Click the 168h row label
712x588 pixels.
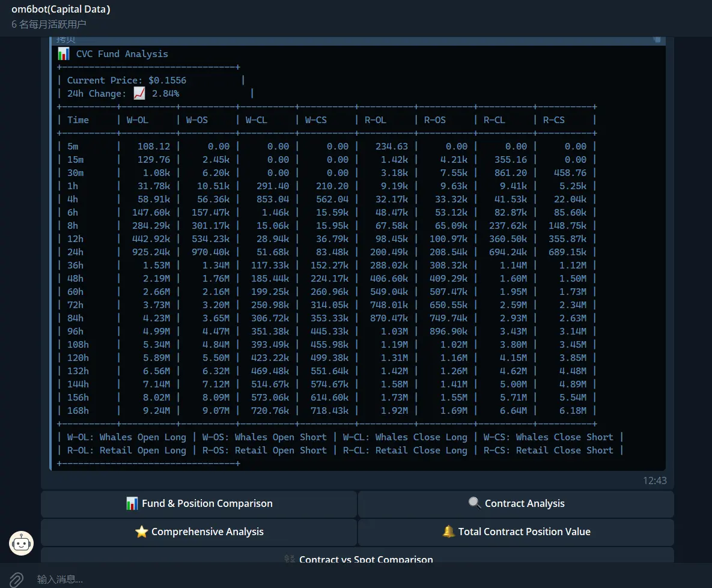[x=78, y=410]
